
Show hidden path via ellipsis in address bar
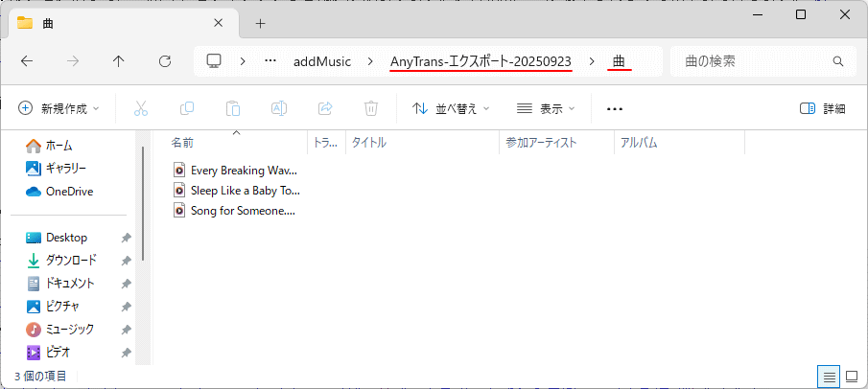(x=270, y=61)
